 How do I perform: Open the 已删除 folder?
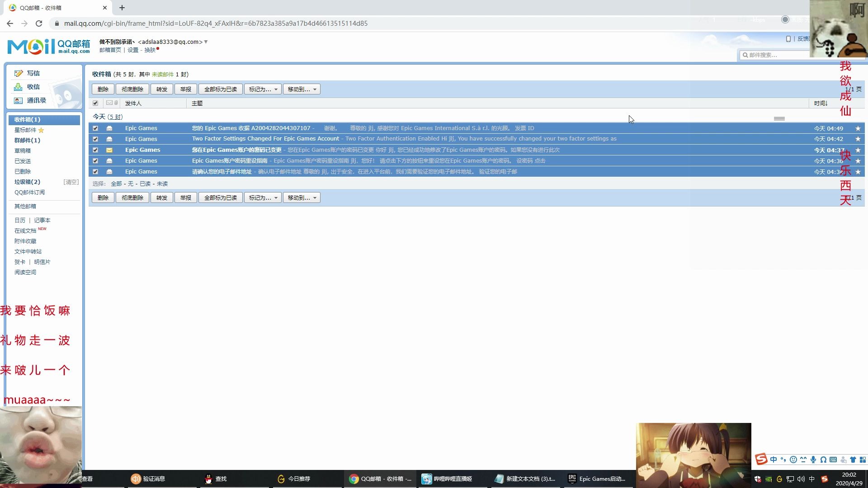(x=23, y=172)
